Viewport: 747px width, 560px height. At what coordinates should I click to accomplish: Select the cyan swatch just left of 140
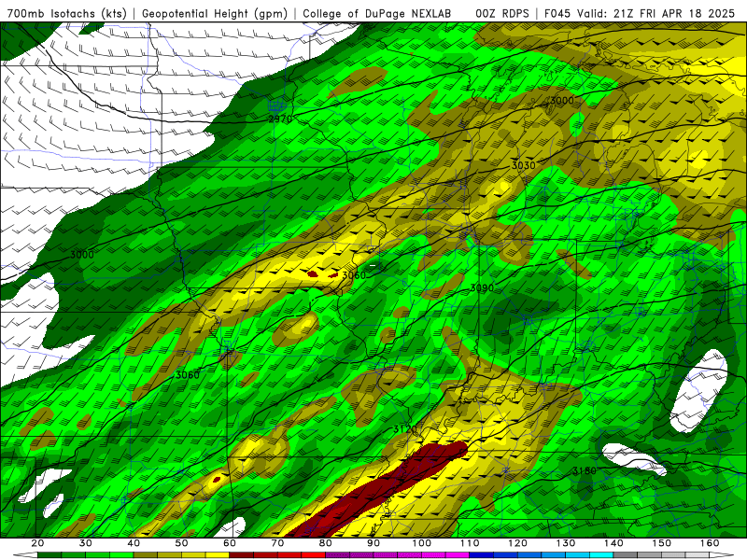(601, 555)
